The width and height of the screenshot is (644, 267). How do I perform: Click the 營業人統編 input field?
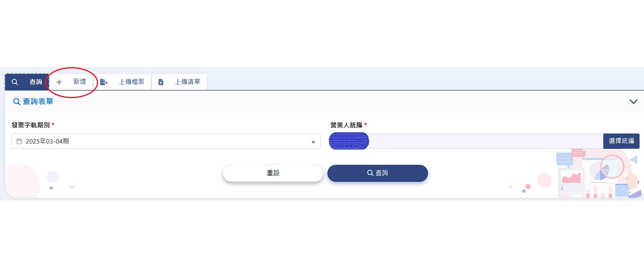click(466, 141)
